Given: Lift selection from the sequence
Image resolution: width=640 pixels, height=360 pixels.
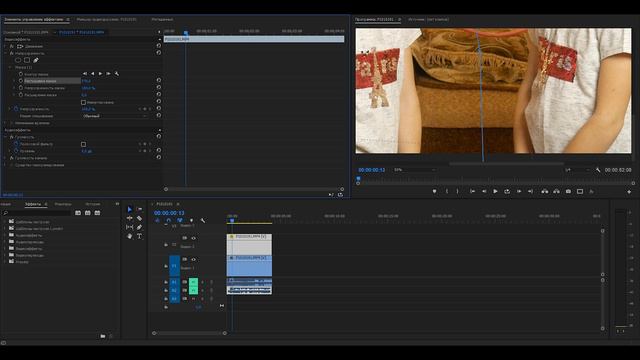Looking at the screenshot, I should click(x=544, y=191).
